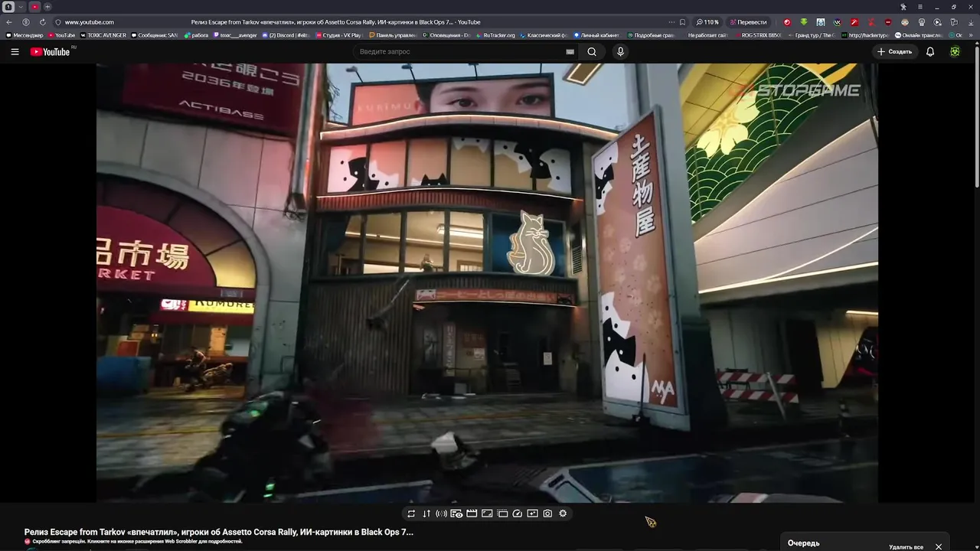This screenshot has width=980, height=551.
Task: Click the Перевести translate button
Action: (x=748, y=22)
